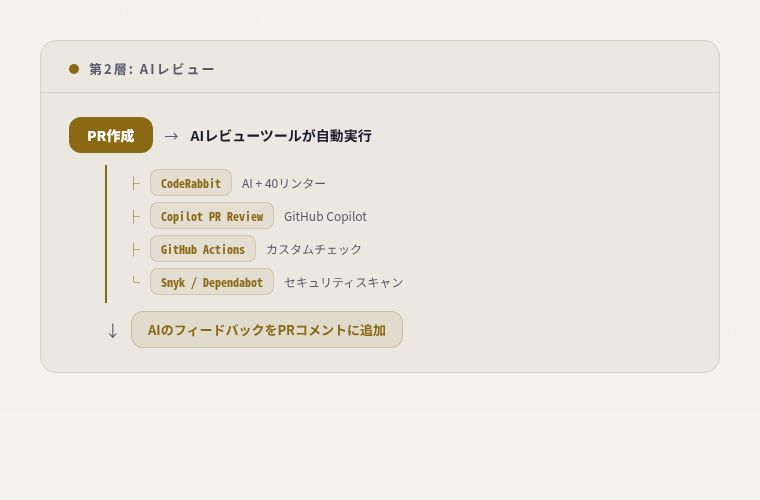
Task: Click the right arrow after PR作成
Action: pos(171,136)
